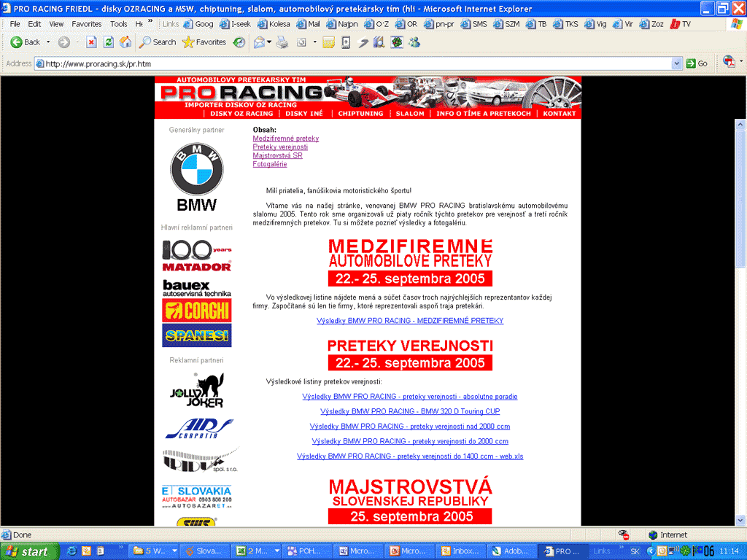Switch to the Adobe taskbar window
This screenshot has height=560, width=747.
tap(512, 551)
